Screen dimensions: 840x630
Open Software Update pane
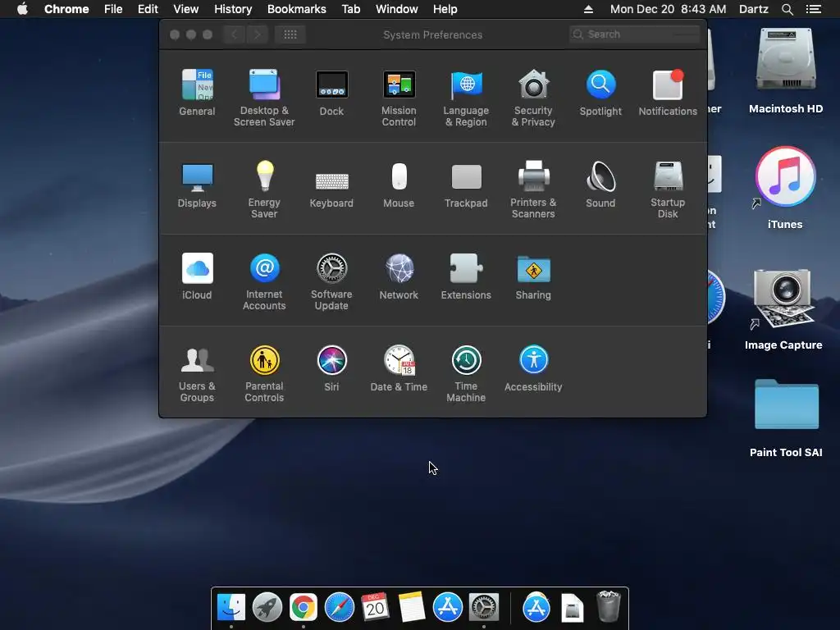tap(331, 281)
